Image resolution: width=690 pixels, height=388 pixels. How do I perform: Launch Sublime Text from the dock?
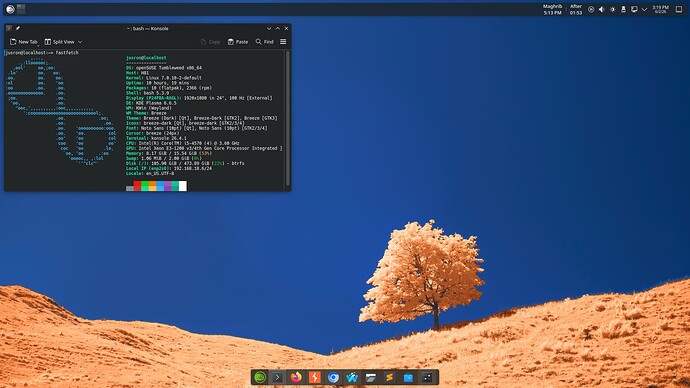click(389, 377)
